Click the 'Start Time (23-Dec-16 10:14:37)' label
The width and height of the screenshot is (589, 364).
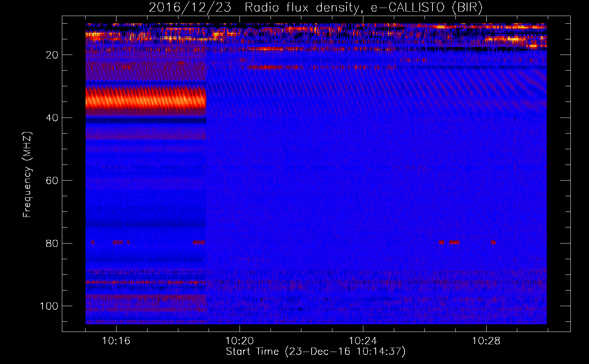(316, 352)
